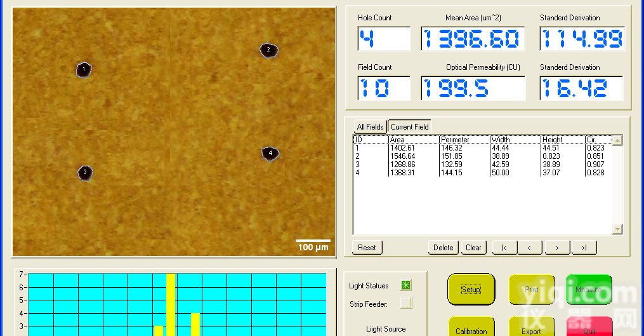This screenshot has width=644, height=336.
Task: Select hole marker 4 in microscope view
Action: 270,154
